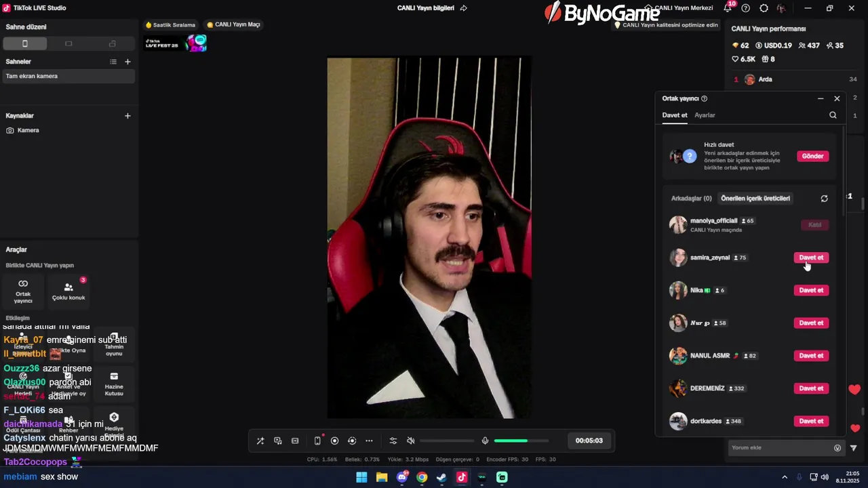The image size is (868, 488).
Task: Open the Windows Start button
Action: [x=362, y=477]
